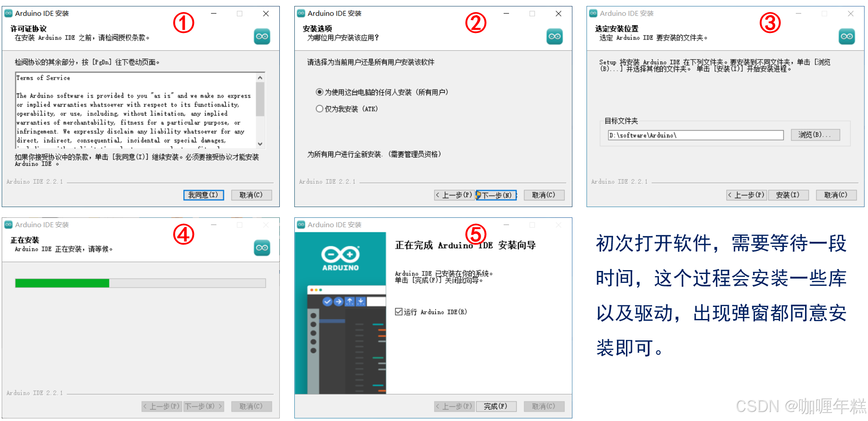Click 下一步(N) in the install options window

click(x=496, y=195)
